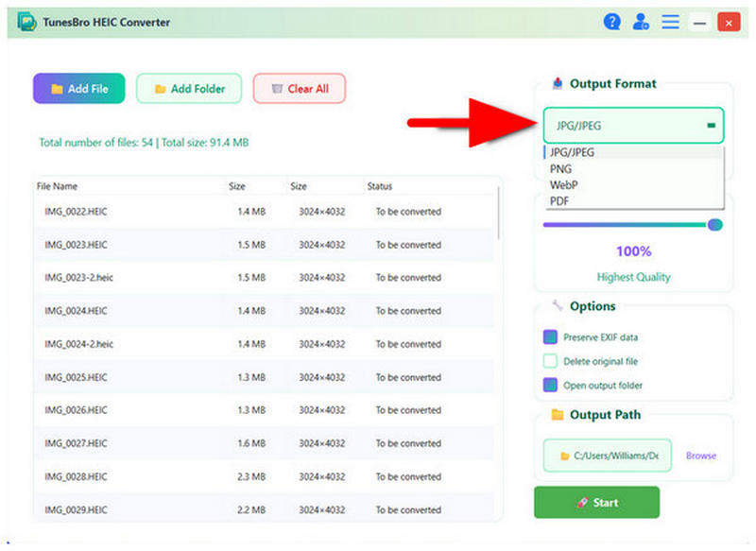Click the Options wrench icon
Screen dimensions: 756x551
[558, 305]
